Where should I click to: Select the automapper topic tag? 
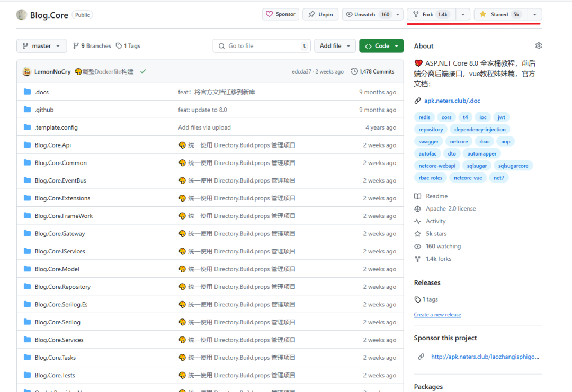[482, 153]
